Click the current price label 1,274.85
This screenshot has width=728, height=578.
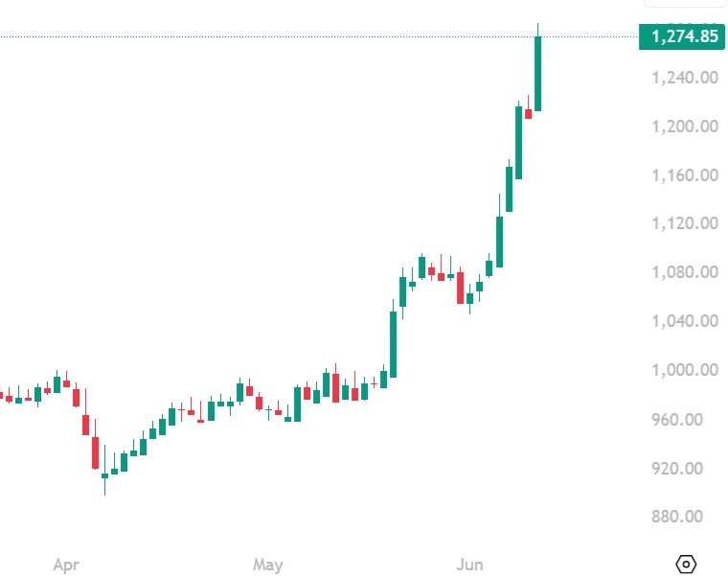[682, 36]
